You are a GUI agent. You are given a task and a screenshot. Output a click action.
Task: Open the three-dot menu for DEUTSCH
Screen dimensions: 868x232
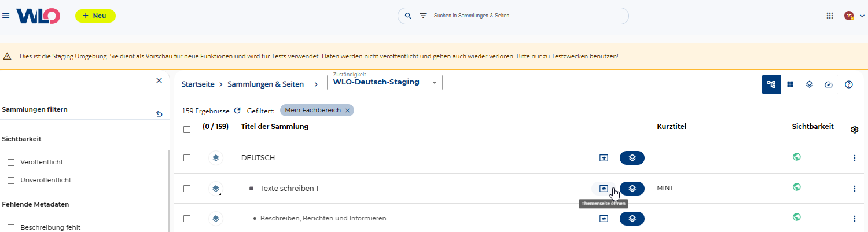(855, 158)
